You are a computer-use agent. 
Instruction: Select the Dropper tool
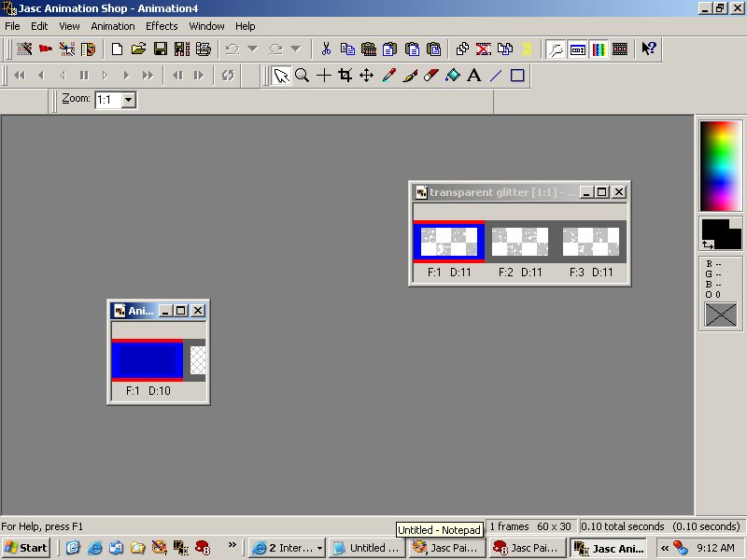[388, 76]
